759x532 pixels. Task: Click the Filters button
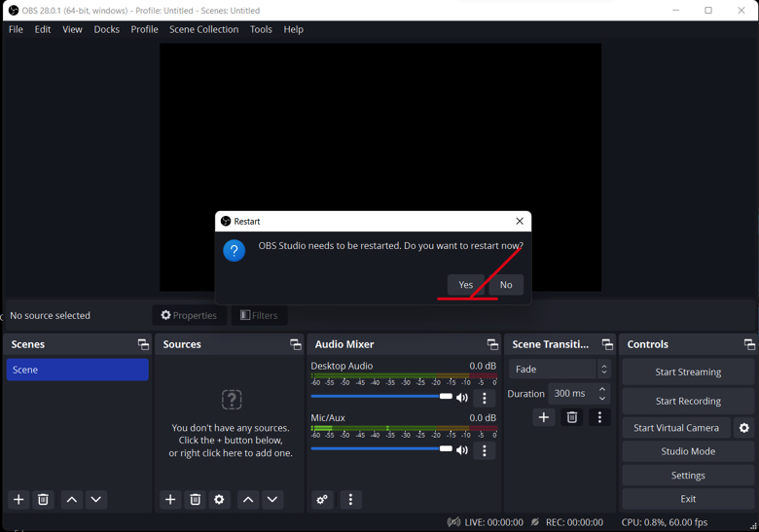(259, 315)
